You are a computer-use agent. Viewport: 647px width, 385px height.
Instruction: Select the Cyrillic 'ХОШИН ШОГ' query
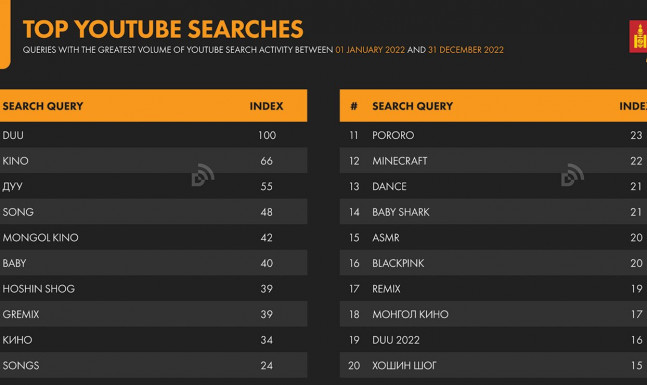click(x=404, y=365)
